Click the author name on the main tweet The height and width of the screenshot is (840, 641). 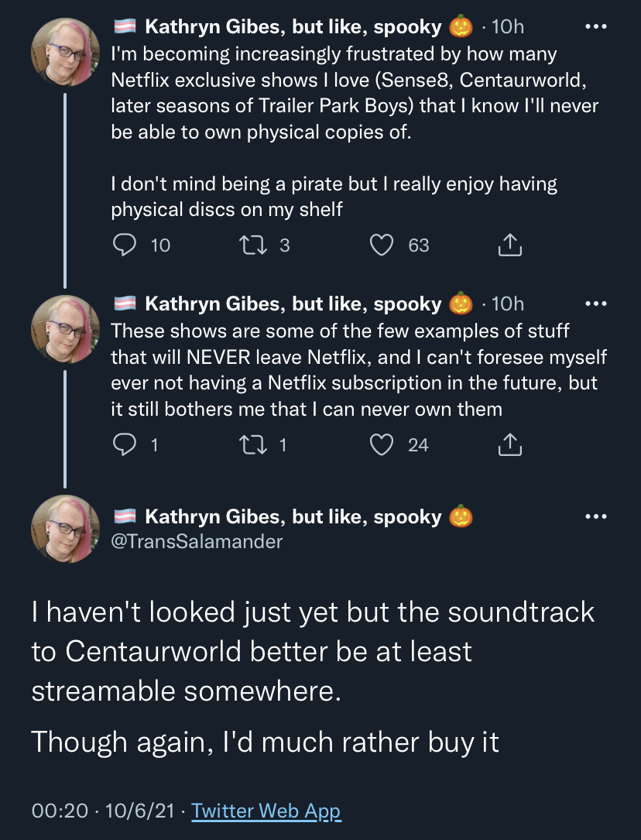point(293,517)
